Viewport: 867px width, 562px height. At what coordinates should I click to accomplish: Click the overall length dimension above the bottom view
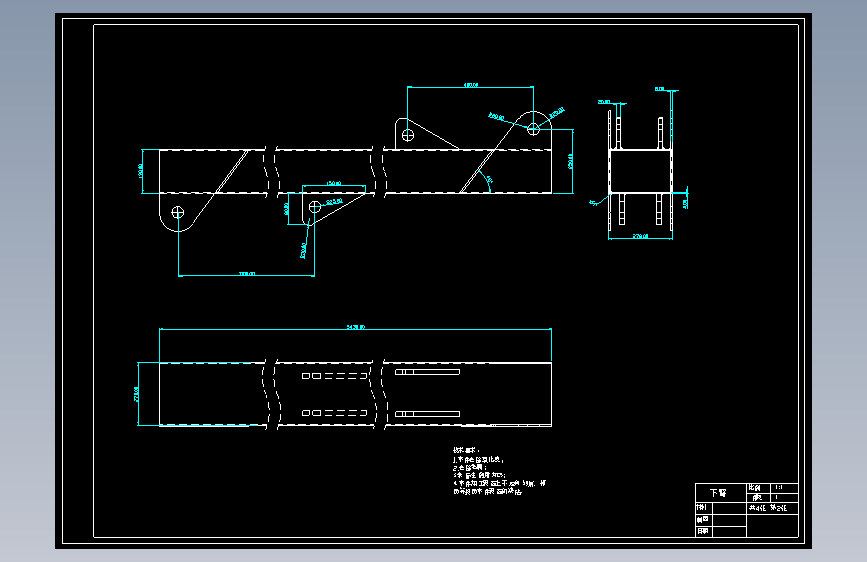pos(356,327)
